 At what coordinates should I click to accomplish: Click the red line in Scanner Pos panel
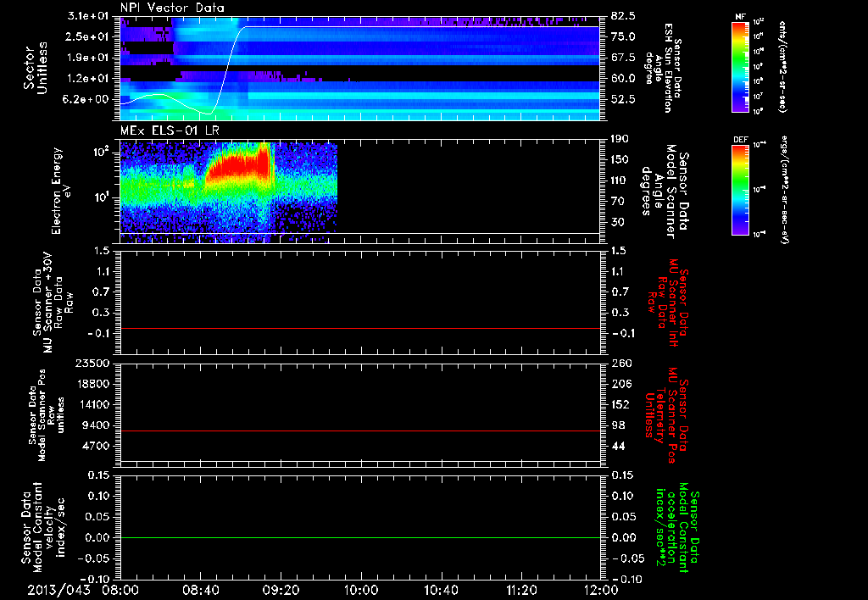pos(360,431)
